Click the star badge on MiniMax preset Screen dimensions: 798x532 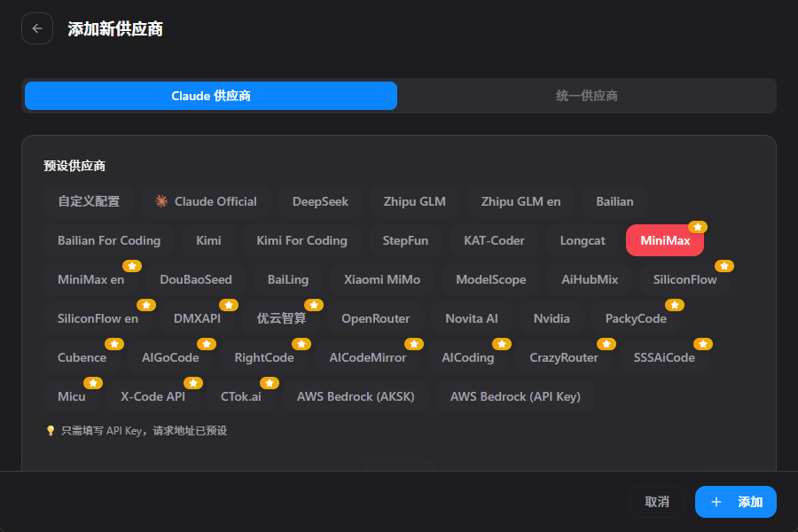click(698, 227)
